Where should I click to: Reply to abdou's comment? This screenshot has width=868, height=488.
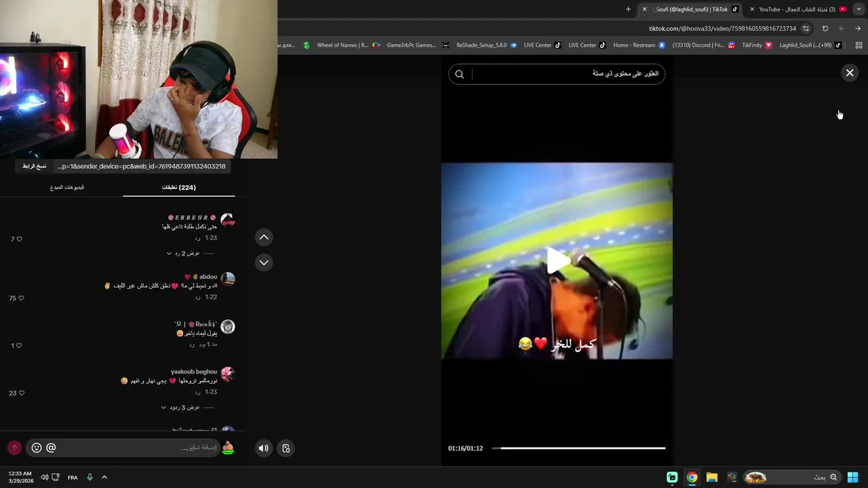[197, 298]
